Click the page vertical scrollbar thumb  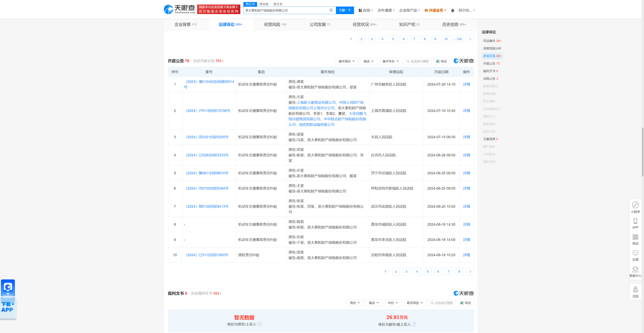[642, 152]
